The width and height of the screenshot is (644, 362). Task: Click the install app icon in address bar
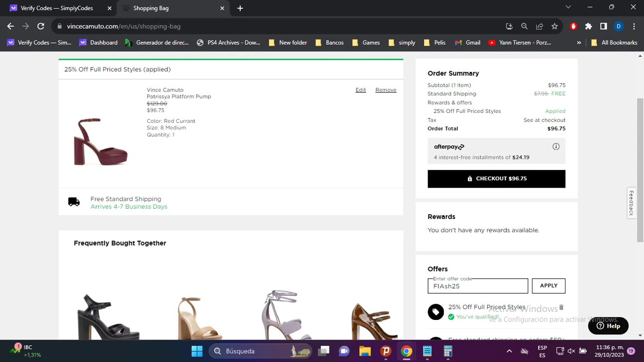tap(509, 26)
